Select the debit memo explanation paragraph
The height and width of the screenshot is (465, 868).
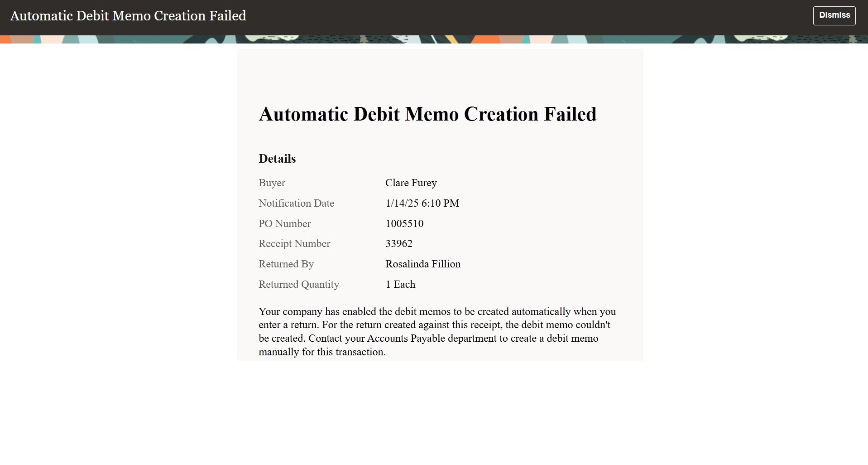[436, 331]
